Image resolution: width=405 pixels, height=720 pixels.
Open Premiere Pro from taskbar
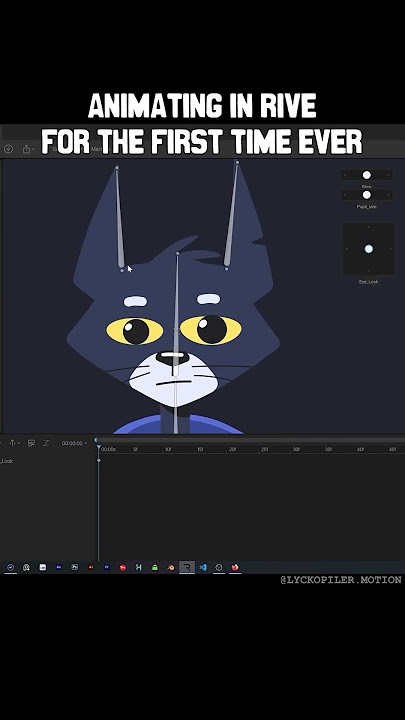pyautogui.click(x=107, y=567)
